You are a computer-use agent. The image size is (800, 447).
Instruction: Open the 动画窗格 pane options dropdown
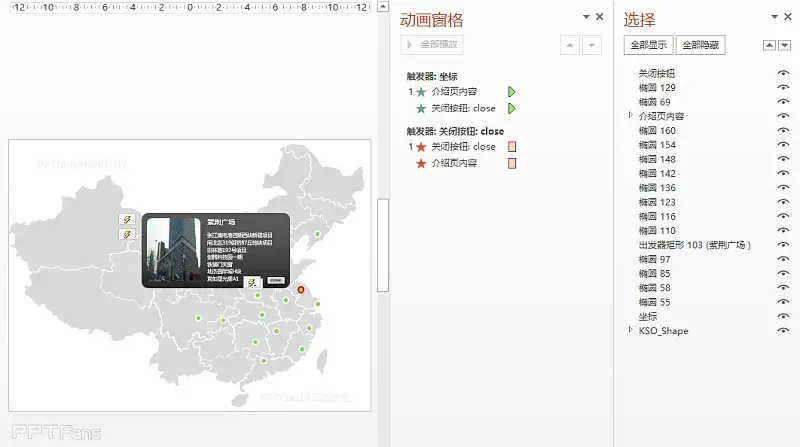click(x=585, y=18)
